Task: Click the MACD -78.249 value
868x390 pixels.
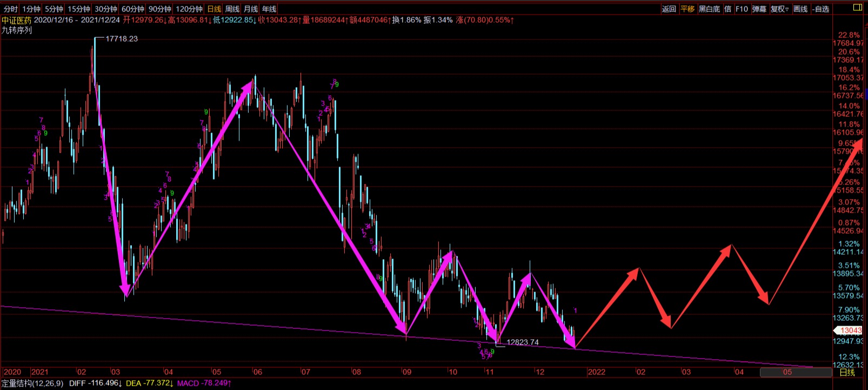Action: coord(204,384)
